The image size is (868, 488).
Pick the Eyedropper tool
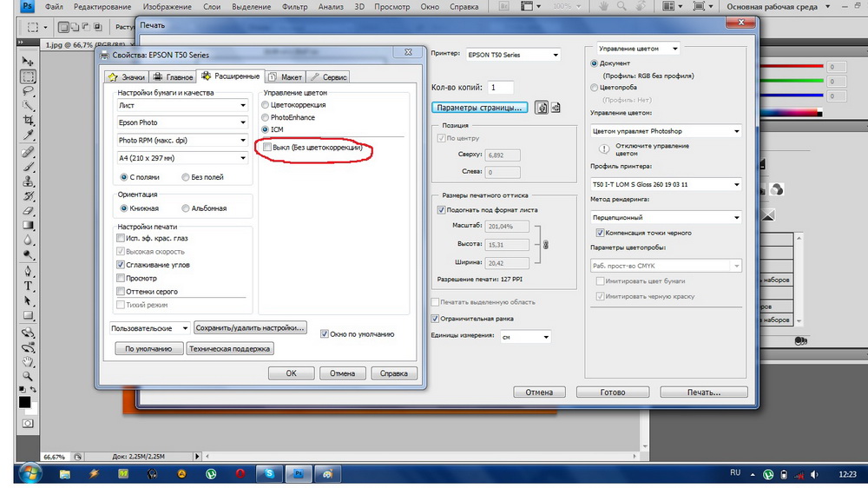click(x=28, y=136)
